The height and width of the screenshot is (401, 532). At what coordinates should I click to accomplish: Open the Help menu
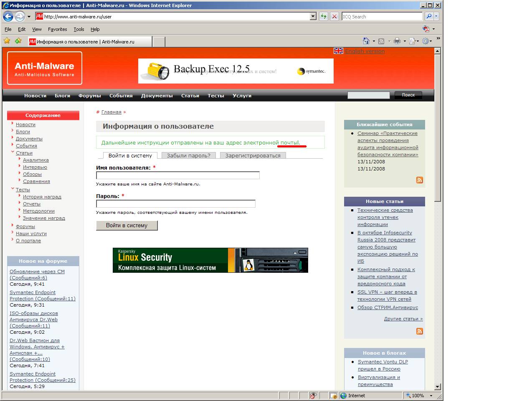(95, 29)
